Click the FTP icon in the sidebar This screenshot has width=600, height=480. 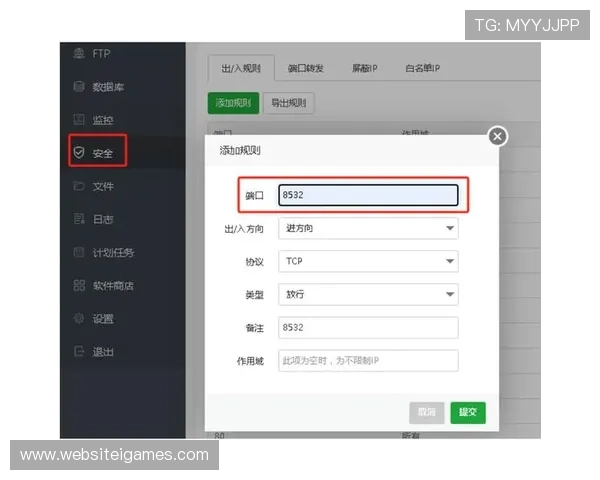[x=78, y=53]
